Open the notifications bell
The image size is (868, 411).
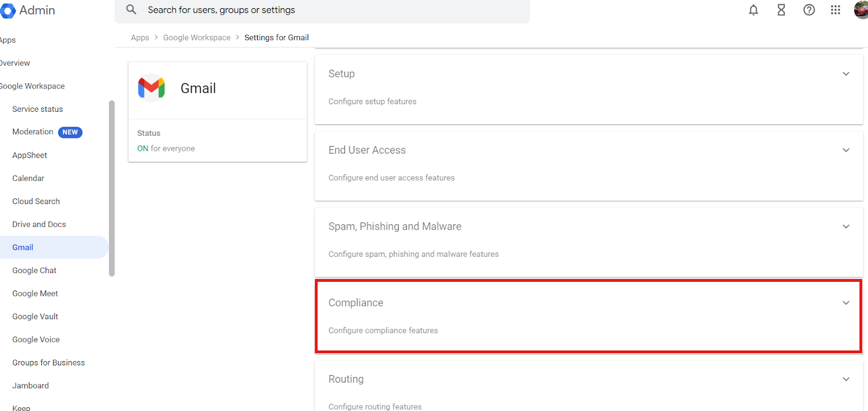pyautogui.click(x=754, y=10)
